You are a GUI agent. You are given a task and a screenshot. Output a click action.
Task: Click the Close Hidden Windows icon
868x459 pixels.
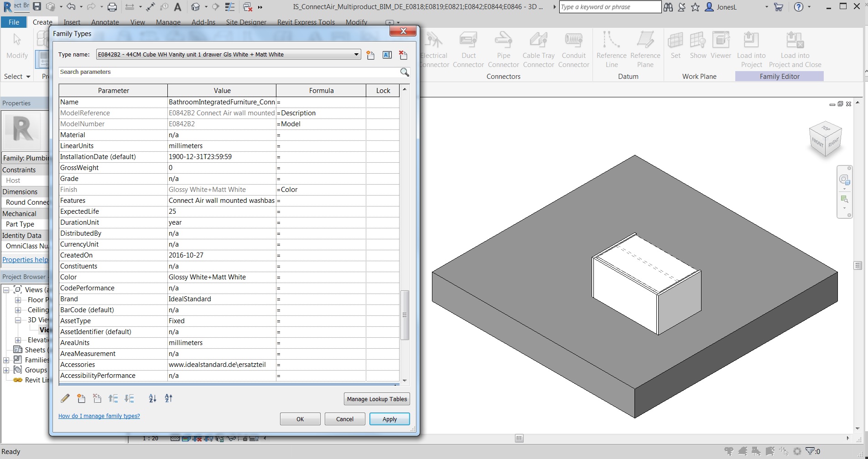coord(248,7)
